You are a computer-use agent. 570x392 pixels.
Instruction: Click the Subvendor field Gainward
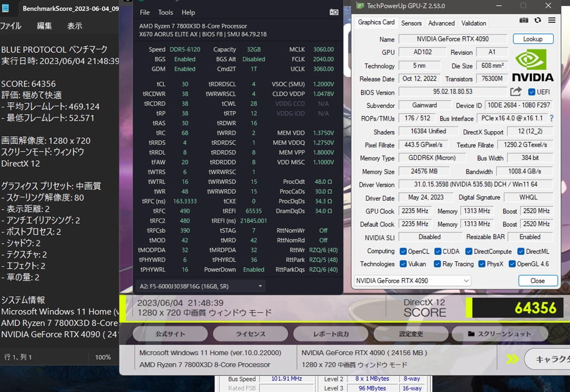coord(424,105)
